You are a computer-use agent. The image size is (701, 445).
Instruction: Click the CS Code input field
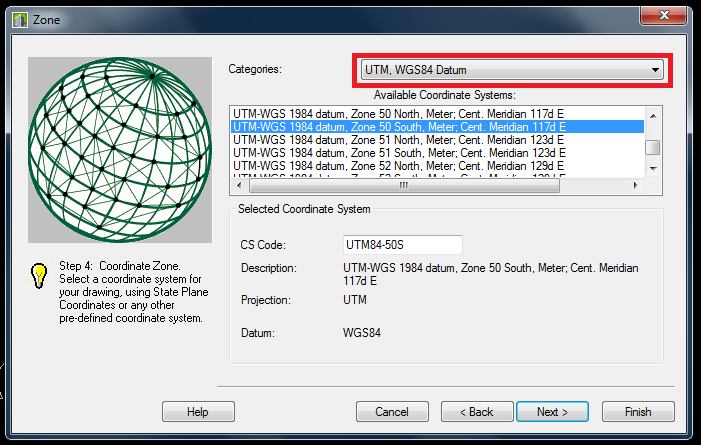402,245
